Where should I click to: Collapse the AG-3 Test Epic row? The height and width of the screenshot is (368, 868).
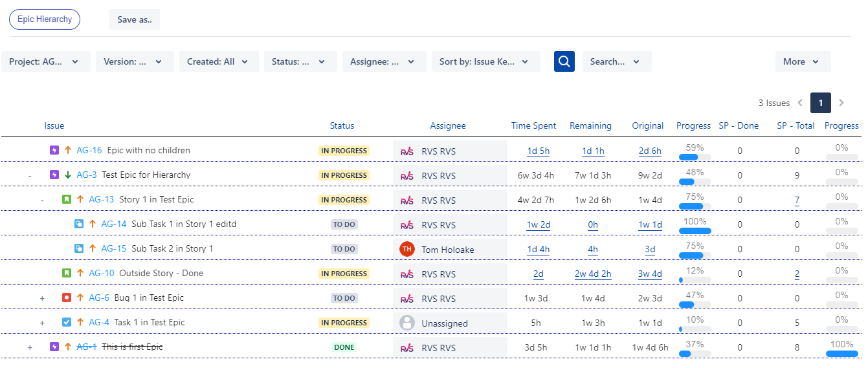tap(30, 175)
